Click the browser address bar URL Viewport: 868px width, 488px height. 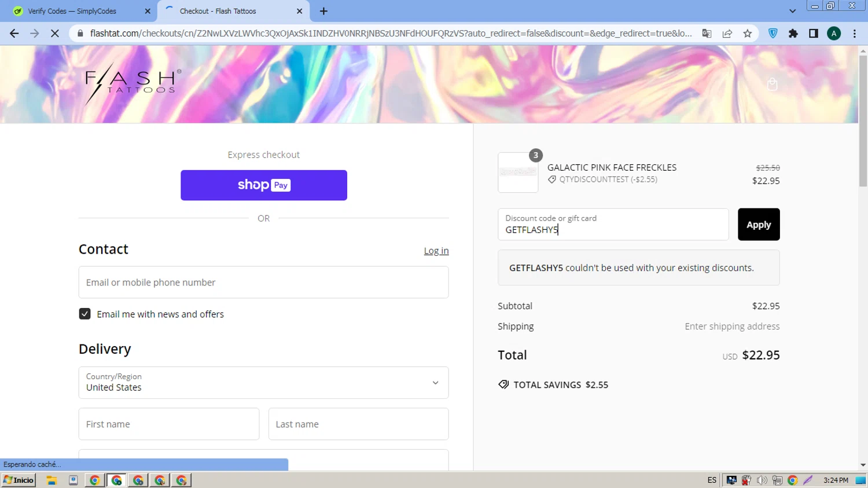391,34
